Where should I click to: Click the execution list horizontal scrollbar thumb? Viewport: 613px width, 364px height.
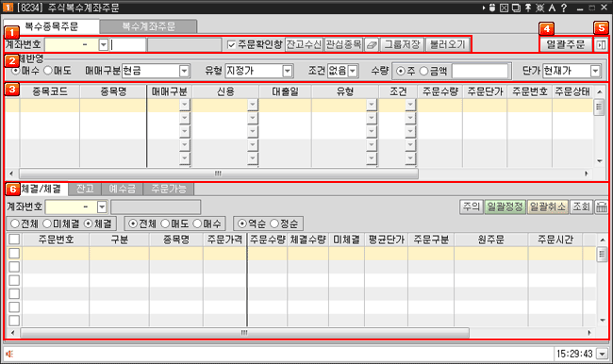coord(245,333)
